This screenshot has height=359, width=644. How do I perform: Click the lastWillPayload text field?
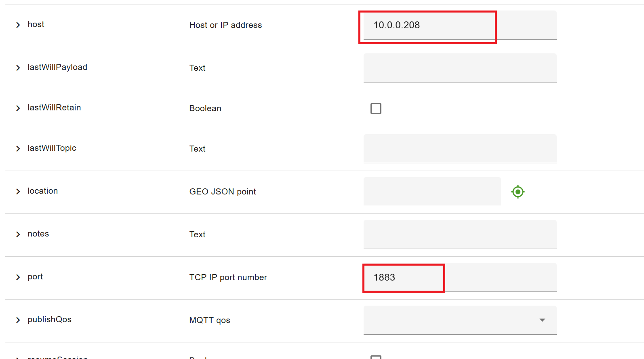460,68
